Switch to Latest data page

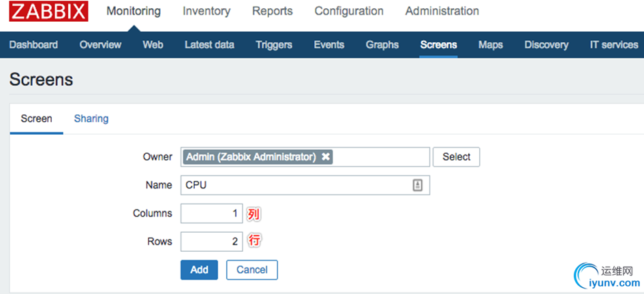(x=209, y=45)
